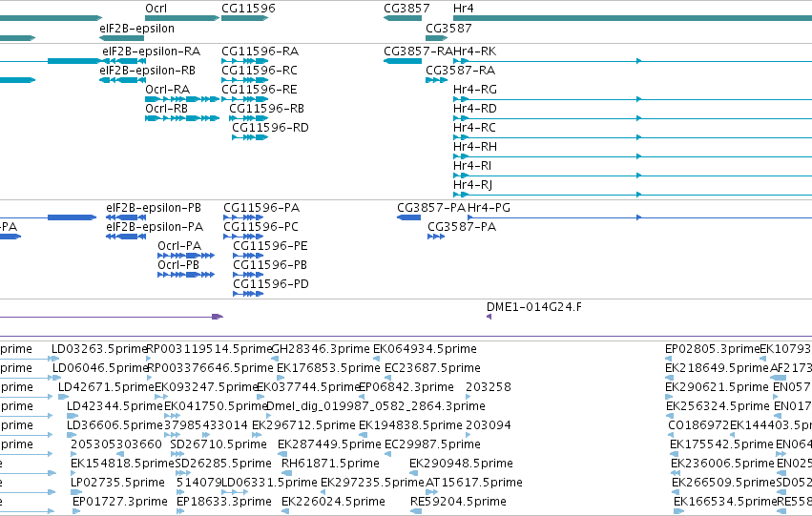Image resolution: width=812 pixels, height=516 pixels.
Task: Select the CG3857-PA protein label
Action: (431, 208)
